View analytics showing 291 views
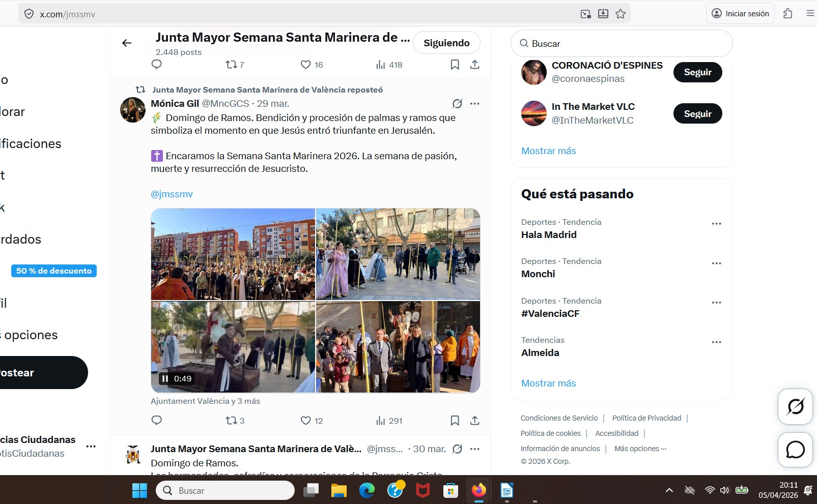Viewport: 817px width, 504px height. point(381,421)
